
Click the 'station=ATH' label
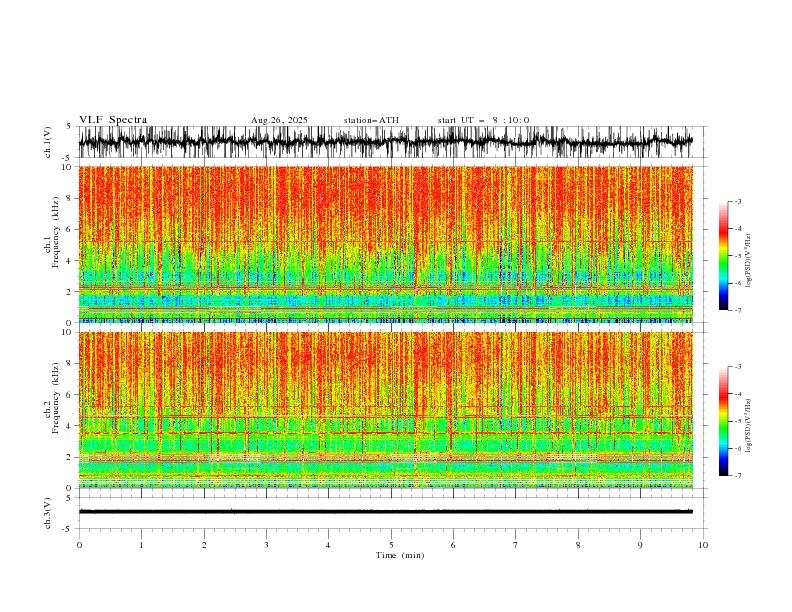point(371,120)
